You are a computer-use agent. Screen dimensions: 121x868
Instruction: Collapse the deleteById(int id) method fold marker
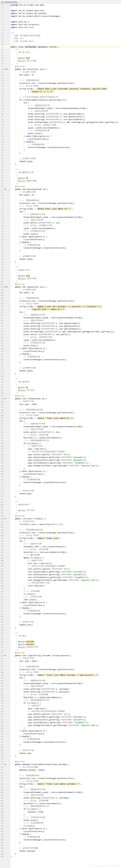coord(10,189)
